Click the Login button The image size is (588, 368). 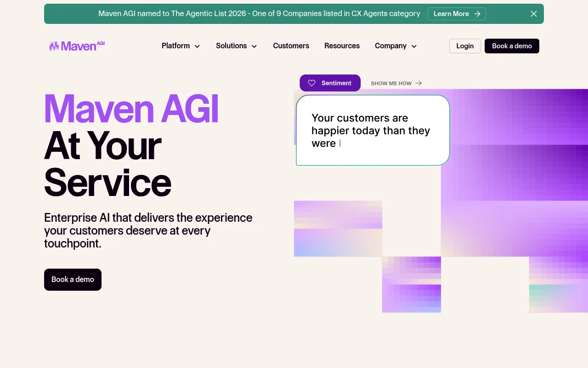465,46
